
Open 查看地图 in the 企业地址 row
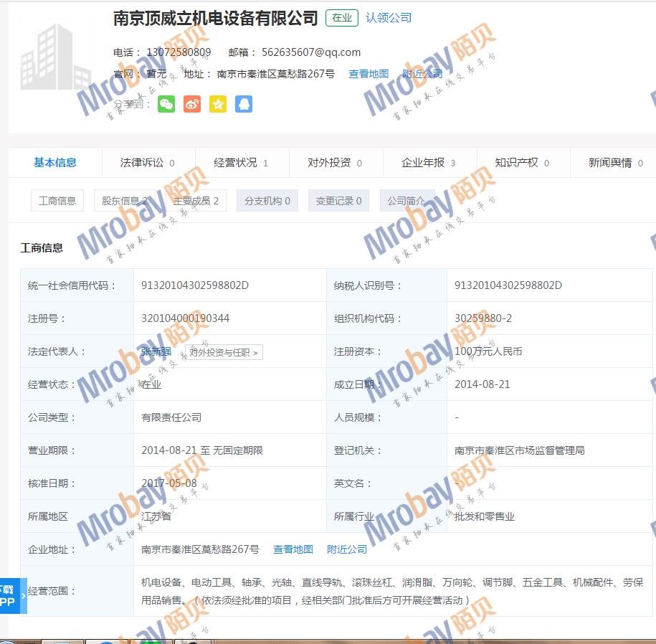(x=293, y=549)
